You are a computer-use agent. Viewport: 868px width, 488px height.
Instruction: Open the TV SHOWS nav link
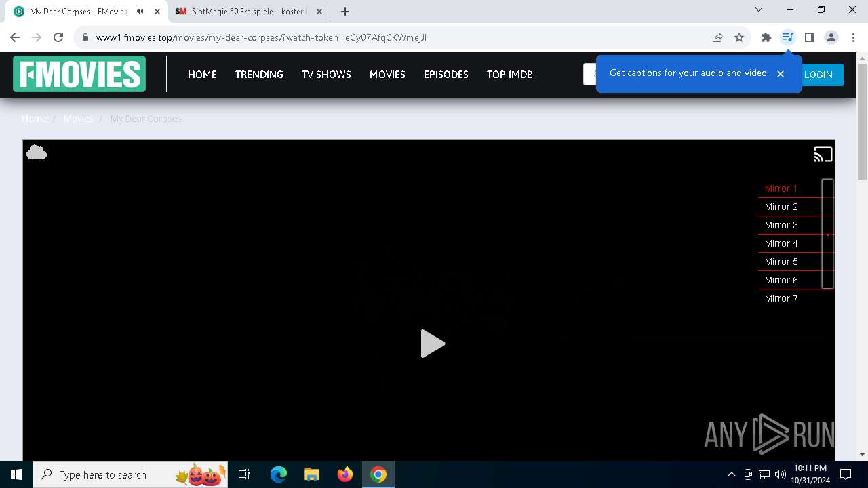(326, 75)
